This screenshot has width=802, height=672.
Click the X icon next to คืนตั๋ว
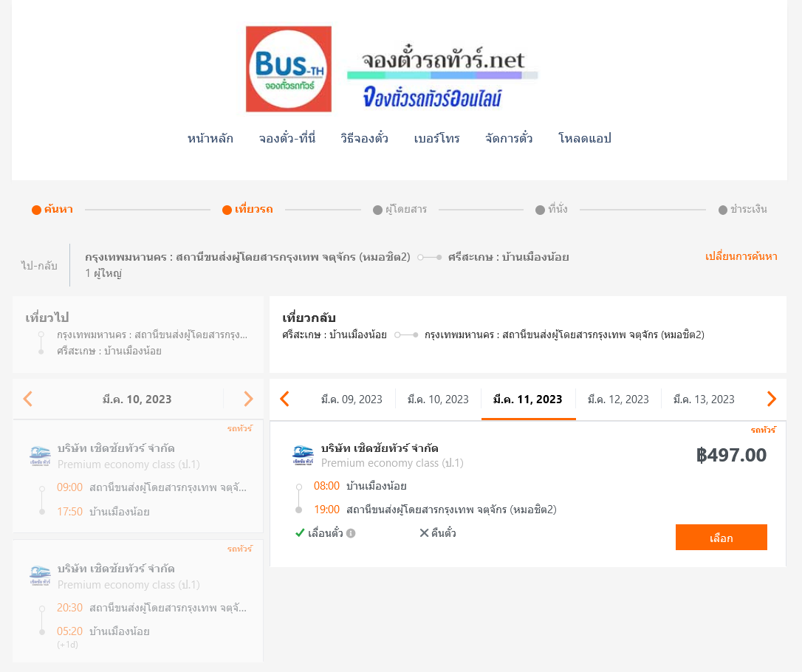424,533
